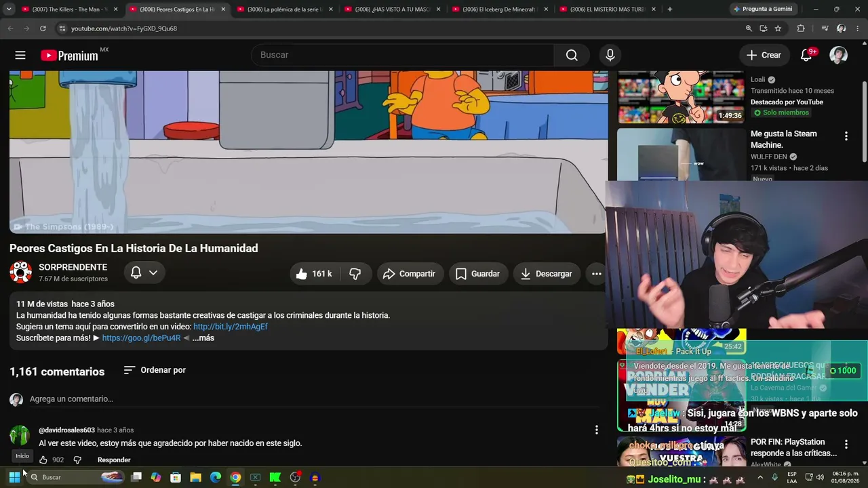Open the YouTube guide hamburger menu
The height and width of the screenshot is (488, 868).
click(20, 55)
